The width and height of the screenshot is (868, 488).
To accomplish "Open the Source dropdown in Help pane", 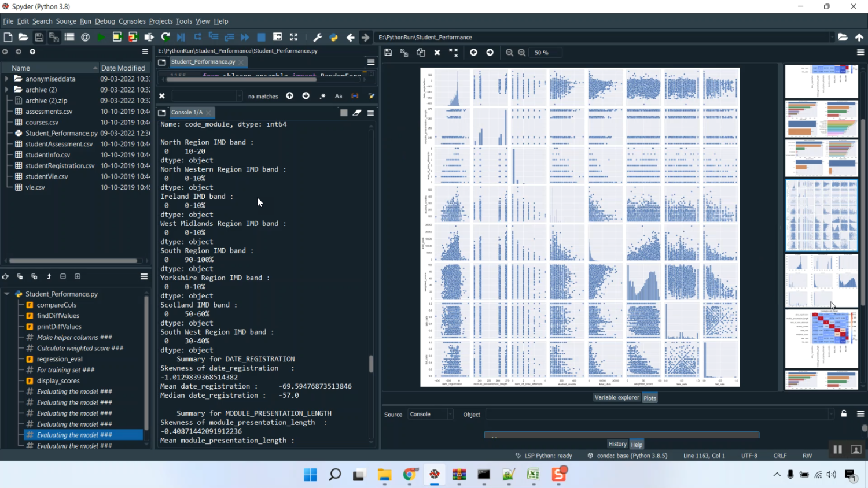I will click(x=431, y=414).
